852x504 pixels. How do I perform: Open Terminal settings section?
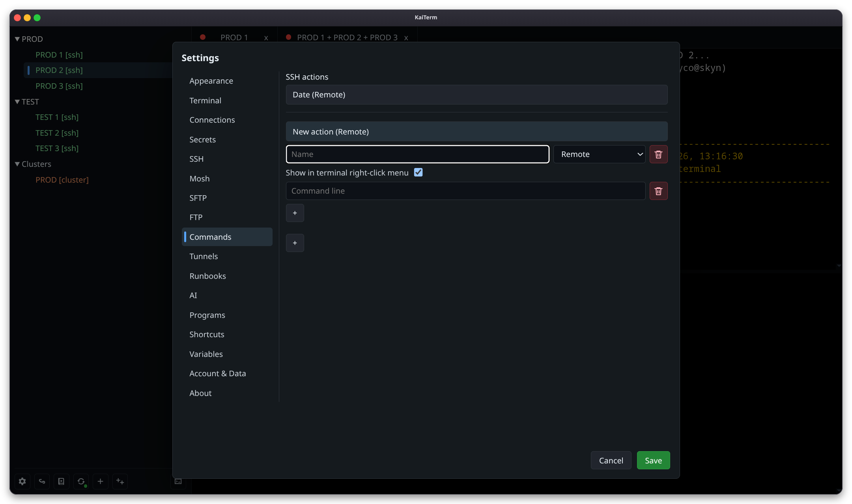227,101
